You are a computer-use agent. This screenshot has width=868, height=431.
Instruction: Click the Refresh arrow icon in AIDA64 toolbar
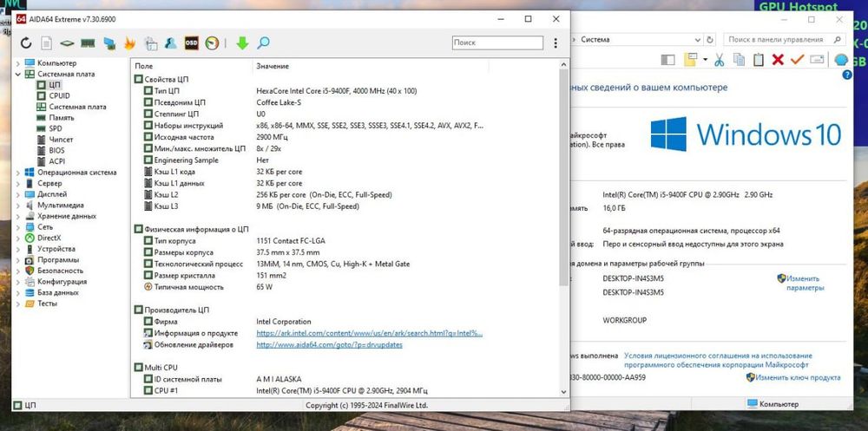click(x=27, y=43)
